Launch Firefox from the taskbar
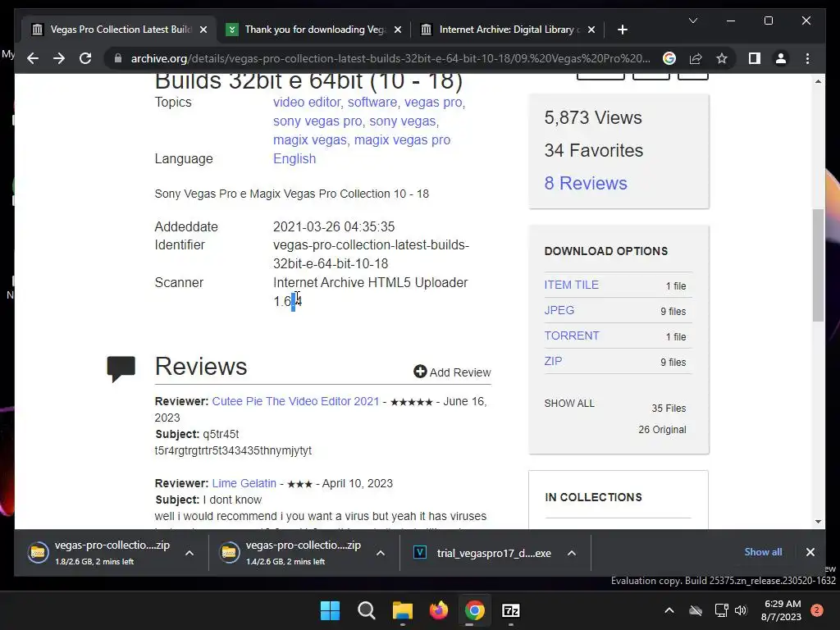This screenshot has width=840, height=630. [439, 610]
